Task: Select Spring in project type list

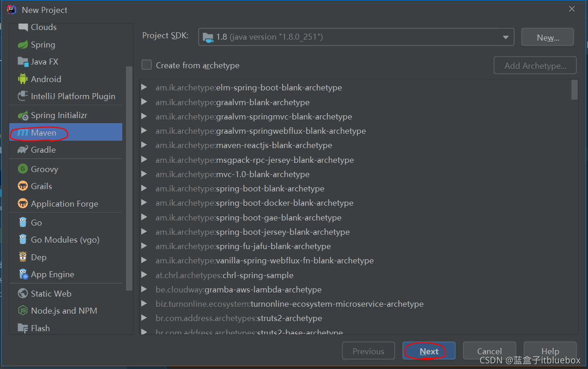Action: (66, 45)
